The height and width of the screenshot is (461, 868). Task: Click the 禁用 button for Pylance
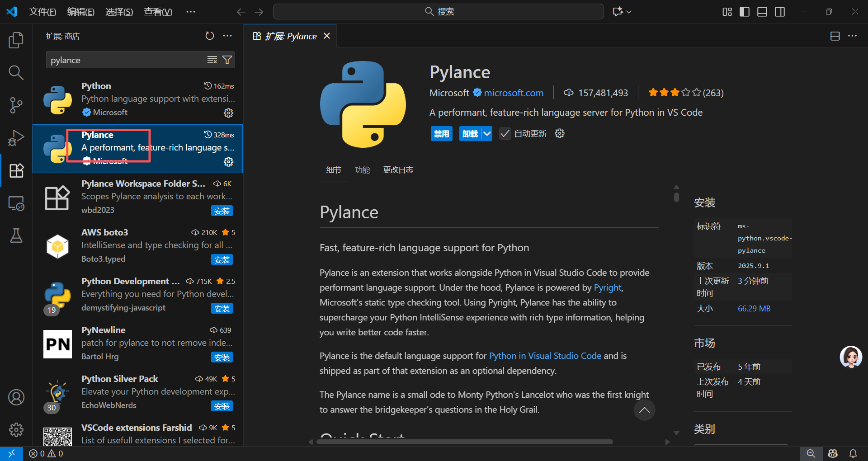click(442, 134)
